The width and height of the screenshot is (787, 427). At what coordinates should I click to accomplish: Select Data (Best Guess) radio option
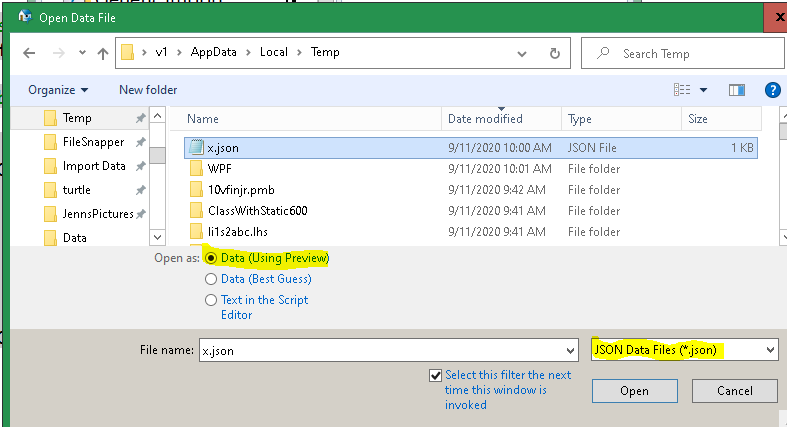211,279
